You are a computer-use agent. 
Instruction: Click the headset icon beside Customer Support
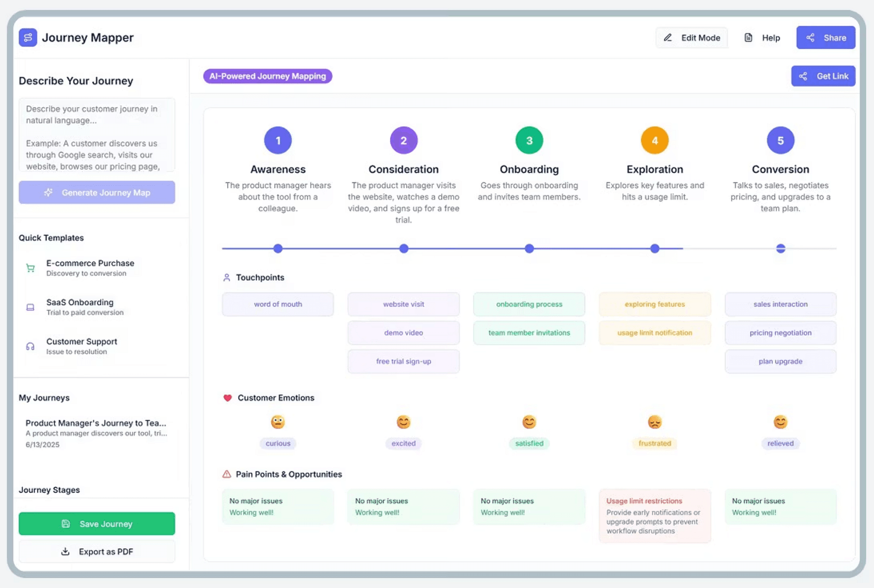coord(30,346)
